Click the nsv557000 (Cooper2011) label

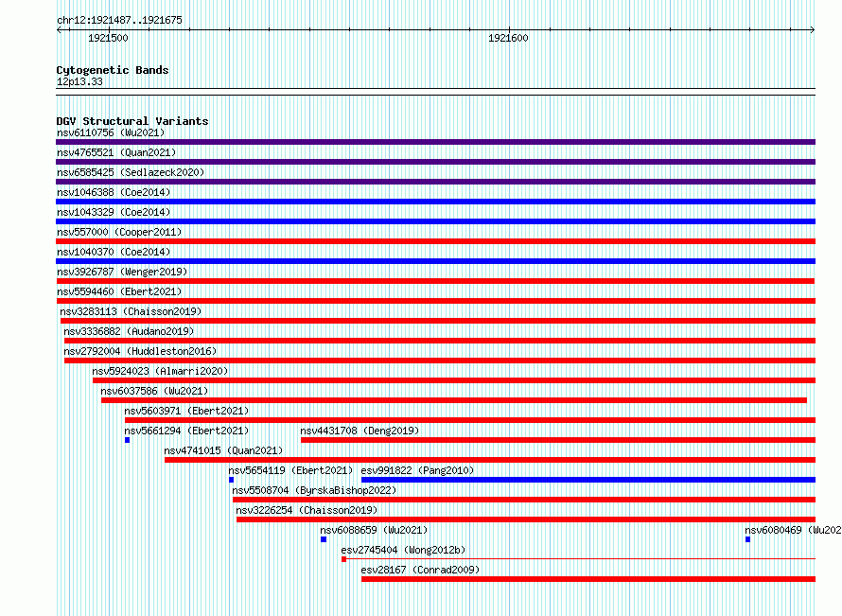click(119, 232)
